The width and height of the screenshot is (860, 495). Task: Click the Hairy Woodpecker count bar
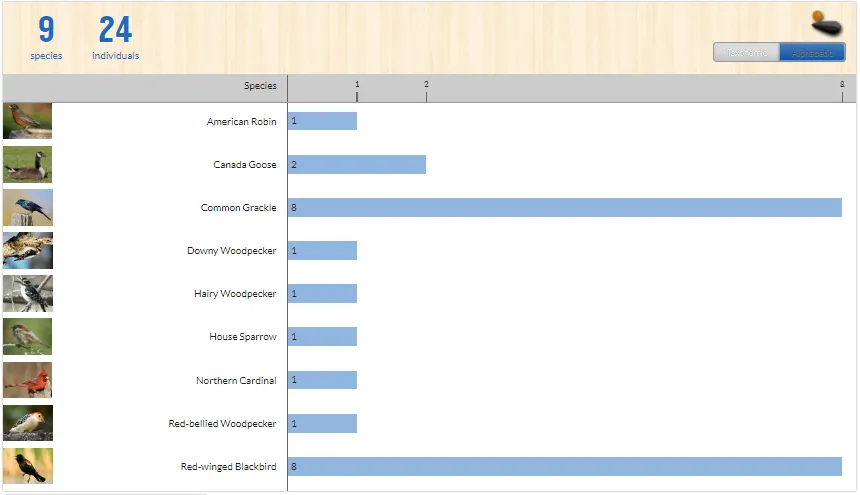[x=322, y=293]
